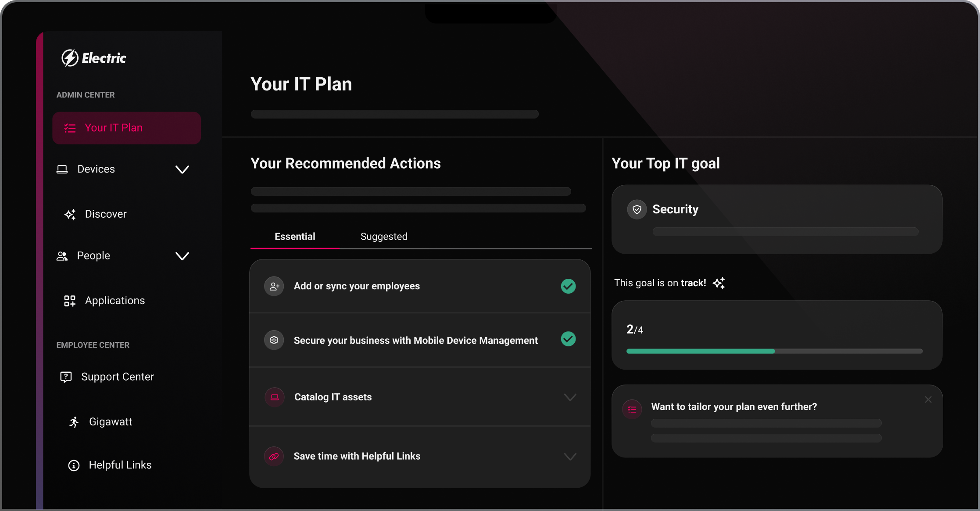This screenshot has height=511, width=980.
Task: Select the Essential tab
Action: 295,237
